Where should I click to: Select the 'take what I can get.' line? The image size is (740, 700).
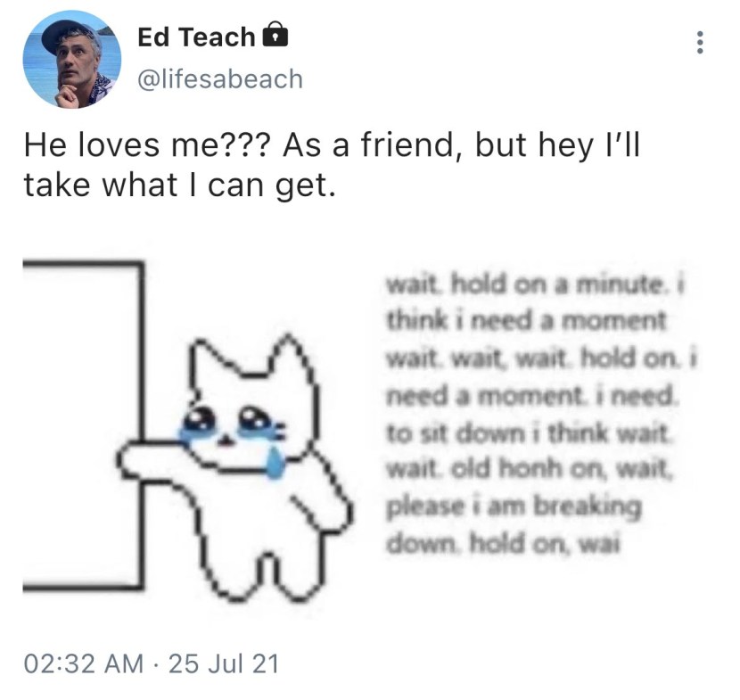(x=180, y=185)
